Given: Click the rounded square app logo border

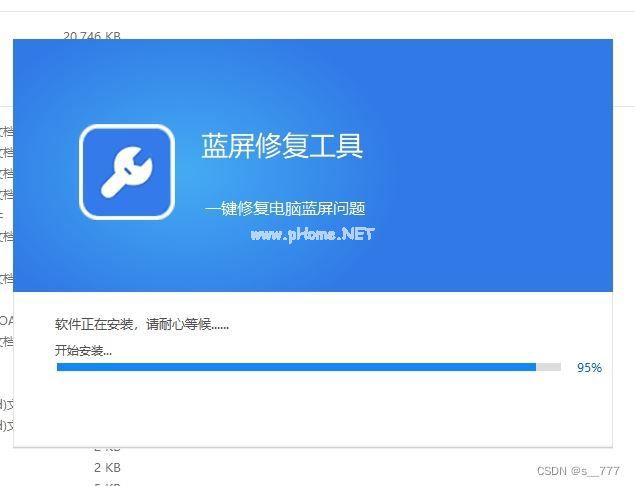Looking at the screenshot, I should pos(127,172).
